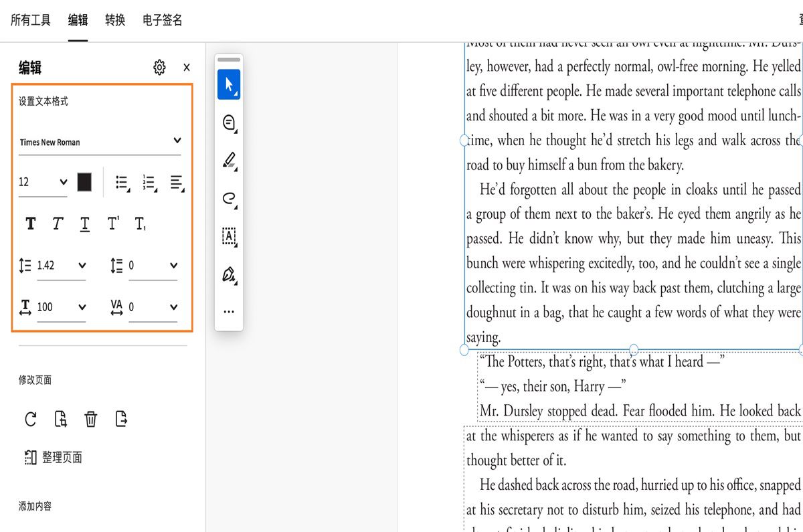Click the VA character spacing icon
Screen dimensions: 803x532
coord(116,307)
